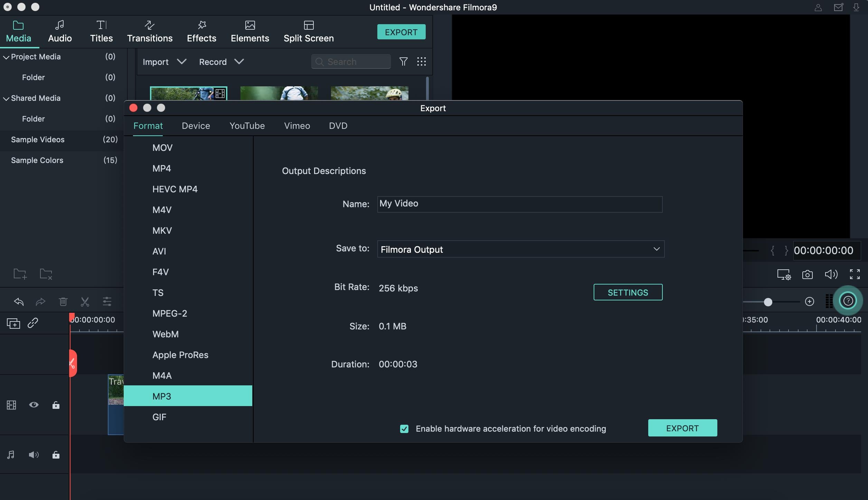Open the Effects panel
Screen dimensions: 868x500
click(x=201, y=31)
